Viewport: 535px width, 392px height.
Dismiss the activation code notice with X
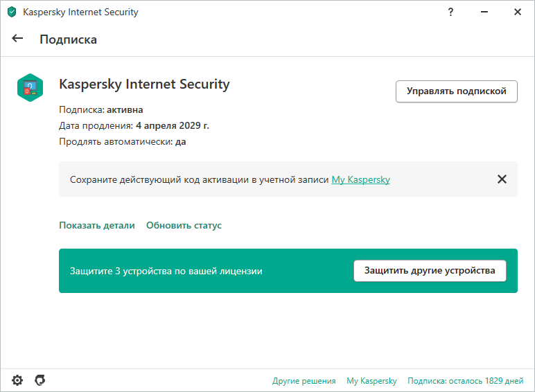point(502,179)
